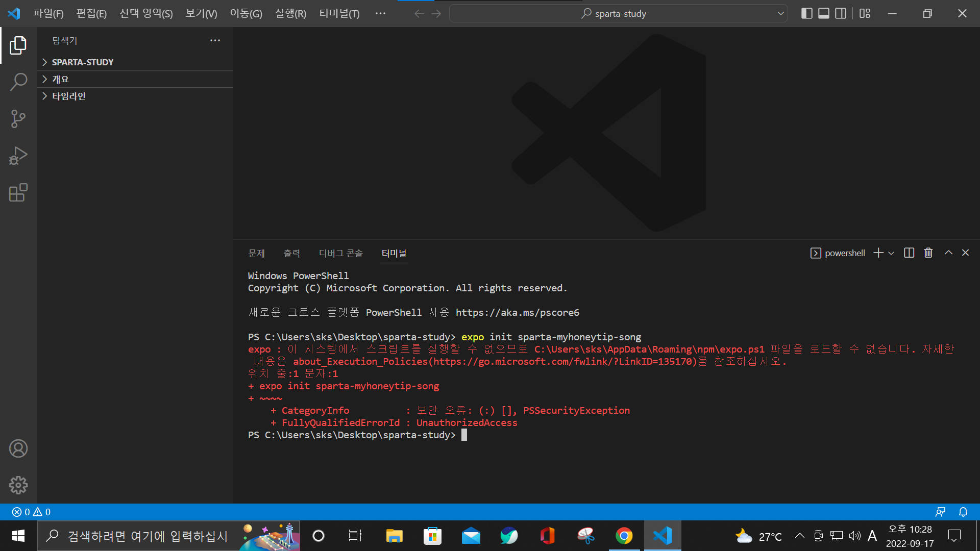Open the Source Control view

point(18,119)
